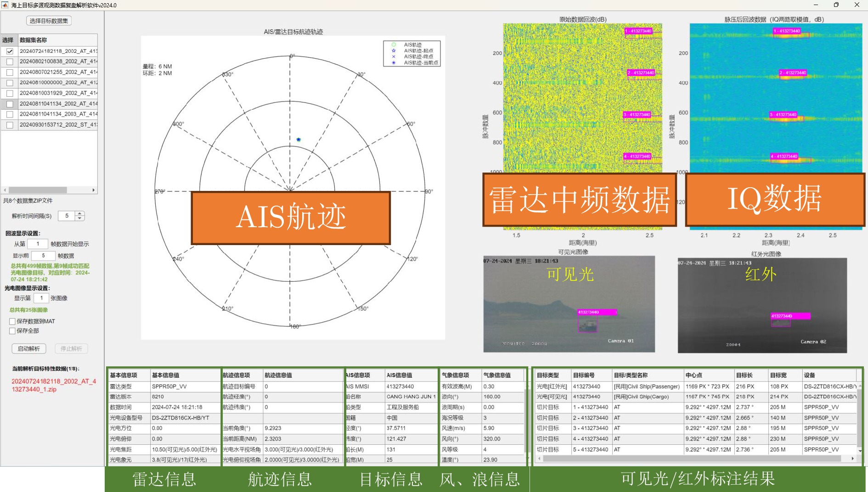This screenshot has height=492, width=868.
Task: Click the scroll-left arrow of dataset list
Action: pyautogui.click(x=5, y=190)
